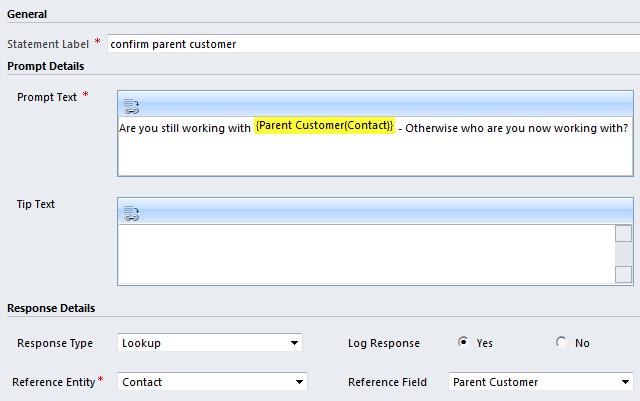Click the Prompt Text dynamic values icon
This screenshot has height=401, width=640.
(x=131, y=106)
